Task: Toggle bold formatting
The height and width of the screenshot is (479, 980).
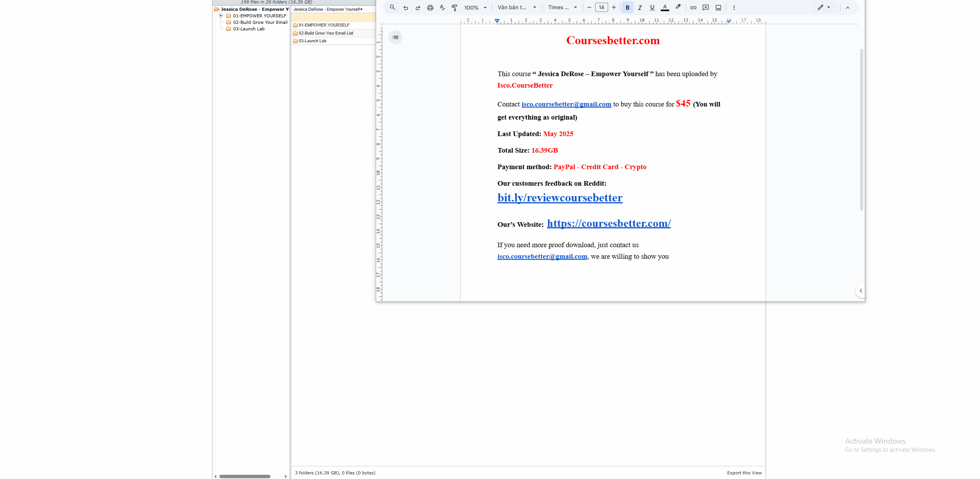Action: point(627,7)
